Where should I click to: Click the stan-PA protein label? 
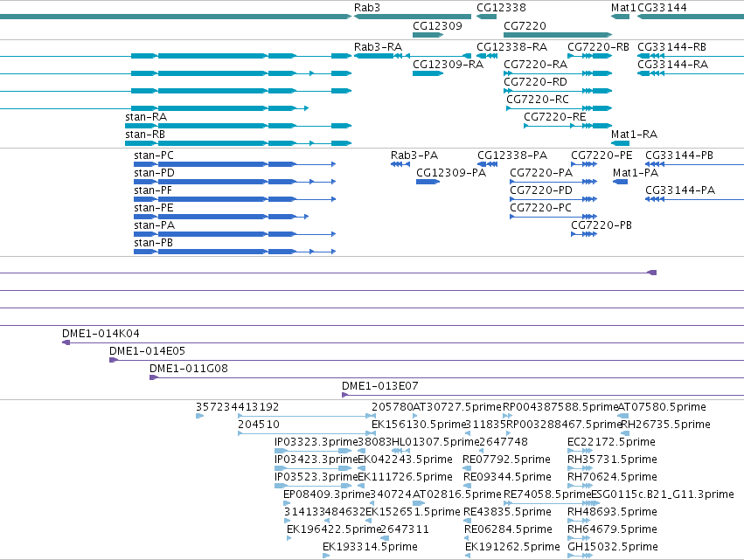(154, 225)
